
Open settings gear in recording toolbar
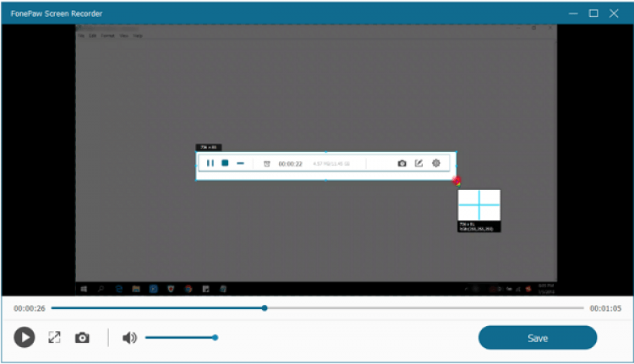click(436, 163)
